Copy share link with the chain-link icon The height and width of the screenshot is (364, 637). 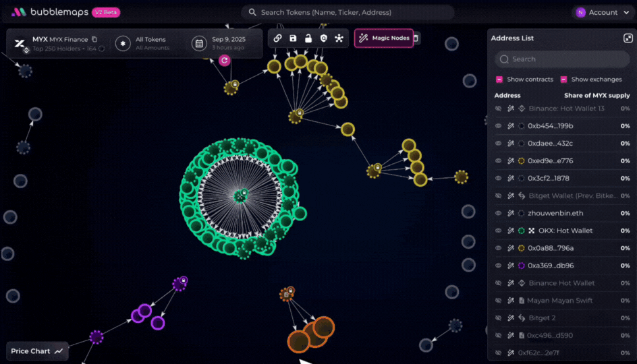tap(277, 38)
